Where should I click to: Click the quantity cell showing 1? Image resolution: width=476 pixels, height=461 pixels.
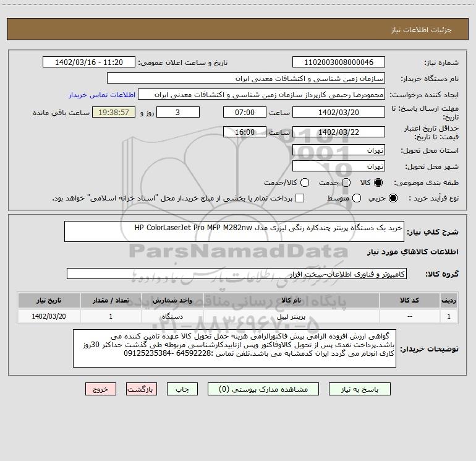pyautogui.click(x=111, y=316)
